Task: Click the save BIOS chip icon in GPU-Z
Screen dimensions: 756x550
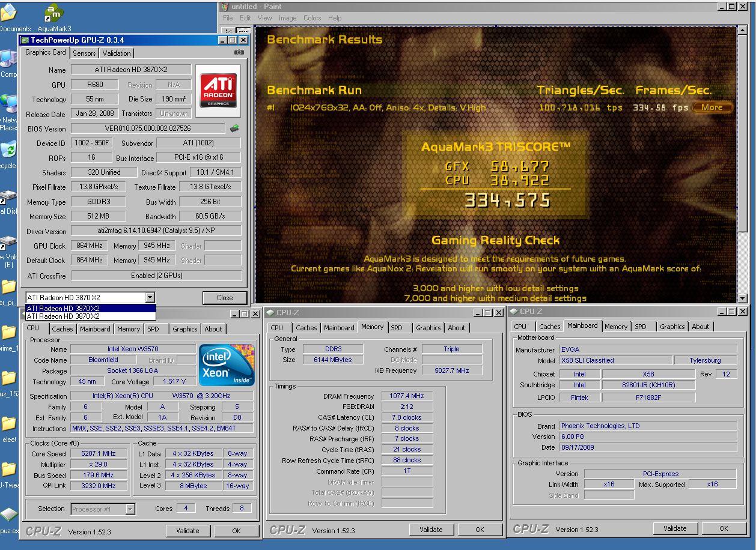Action: click(234, 128)
